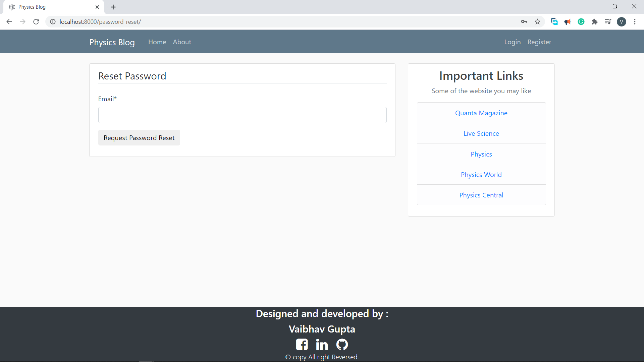Open the Quanta Magazine link

coord(481,113)
